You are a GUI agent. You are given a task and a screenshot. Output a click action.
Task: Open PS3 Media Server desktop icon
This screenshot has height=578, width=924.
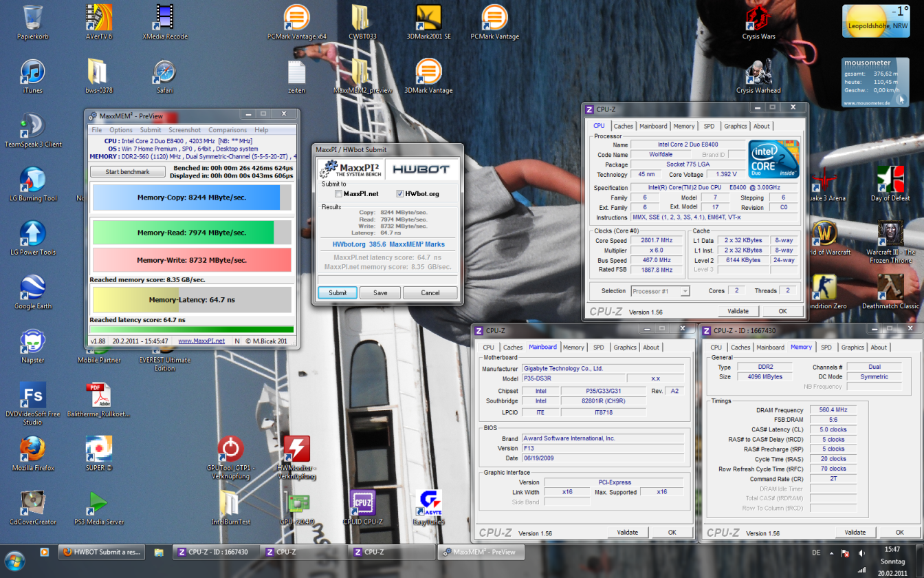pyautogui.click(x=99, y=508)
